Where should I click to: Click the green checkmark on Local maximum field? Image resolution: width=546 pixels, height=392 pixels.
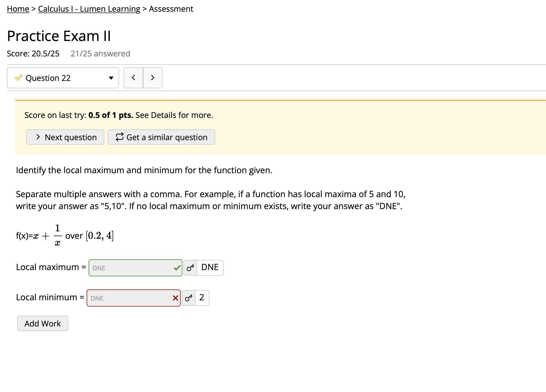coord(177,268)
